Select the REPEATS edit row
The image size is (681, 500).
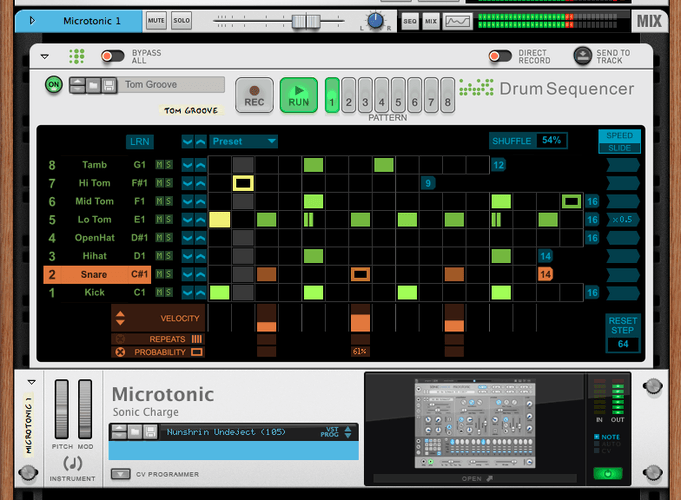[158, 339]
